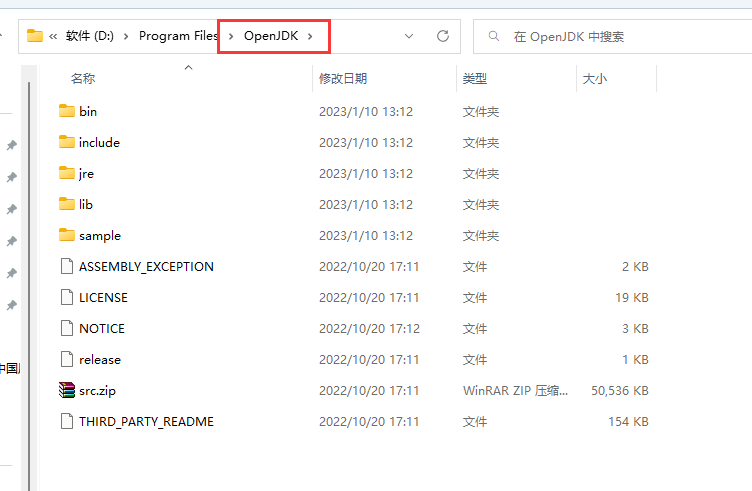
Task: Select the lib folder name
Action: pos(86,204)
